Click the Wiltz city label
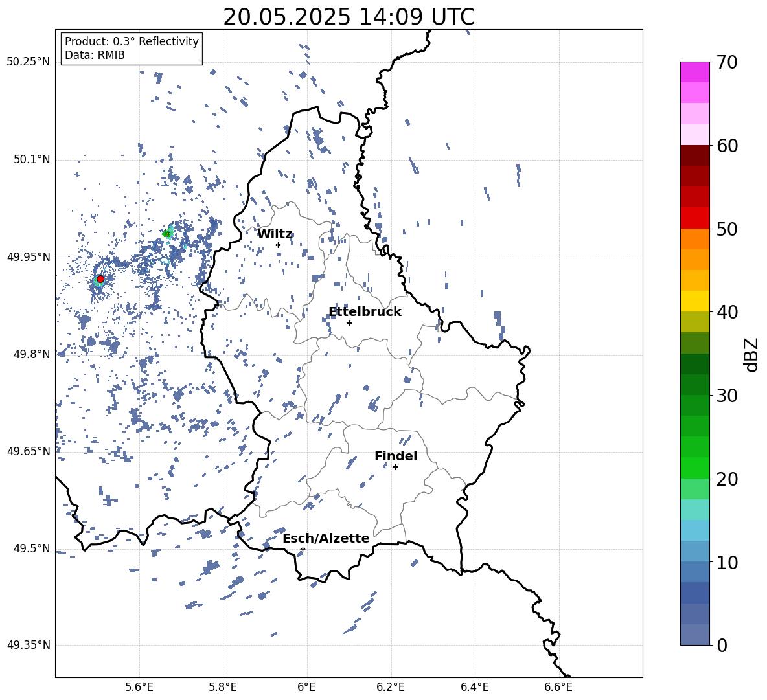The height and width of the screenshot is (700, 767). [x=275, y=234]
